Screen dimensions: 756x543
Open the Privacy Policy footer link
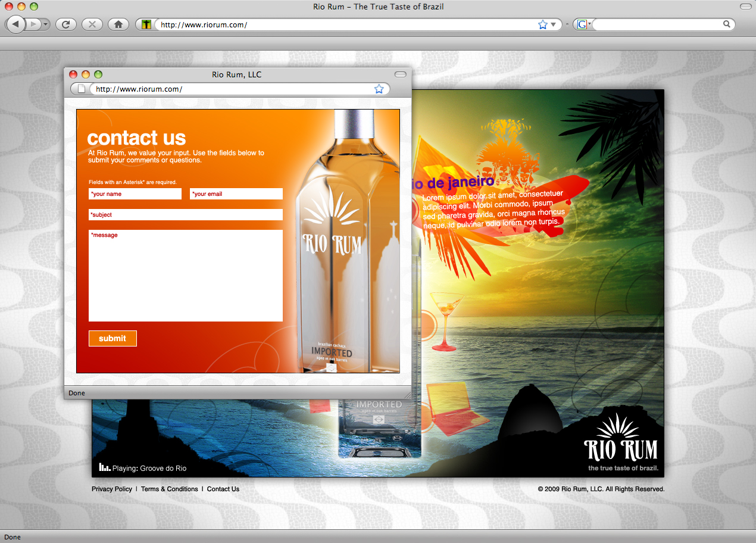point(112,489)
